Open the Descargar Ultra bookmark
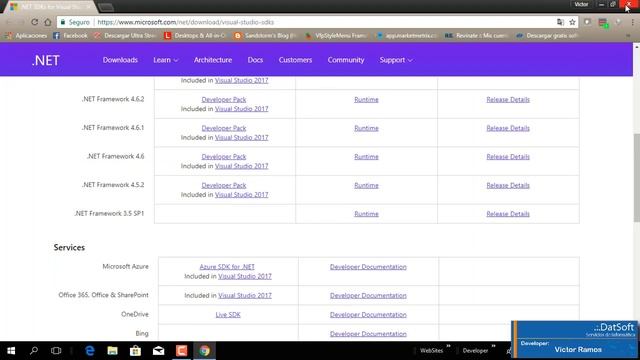 [125, 36]
